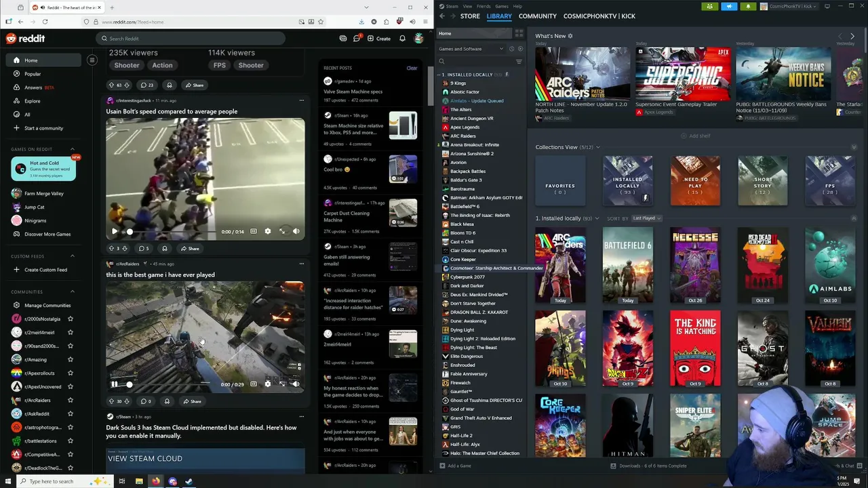Favorite r/Amazing community star
This screenshot has width=868, height=488.
71,360
